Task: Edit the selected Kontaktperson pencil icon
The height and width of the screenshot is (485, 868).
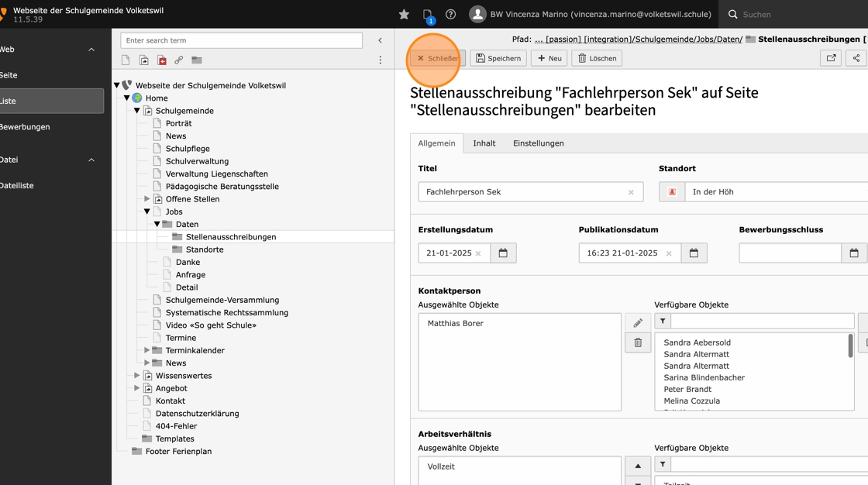Action: (638, 323)
